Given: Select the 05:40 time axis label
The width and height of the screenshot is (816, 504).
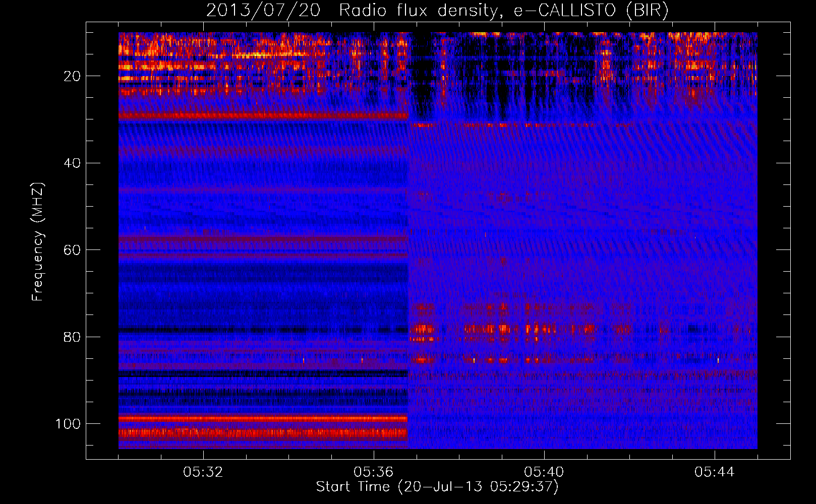Looking at the screenshot, I should (544, 472).
